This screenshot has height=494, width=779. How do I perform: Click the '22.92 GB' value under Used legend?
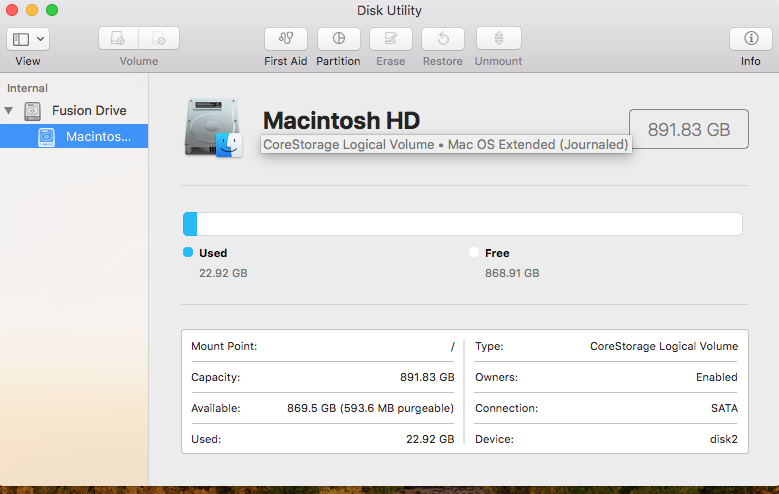[x=223, y=273]
